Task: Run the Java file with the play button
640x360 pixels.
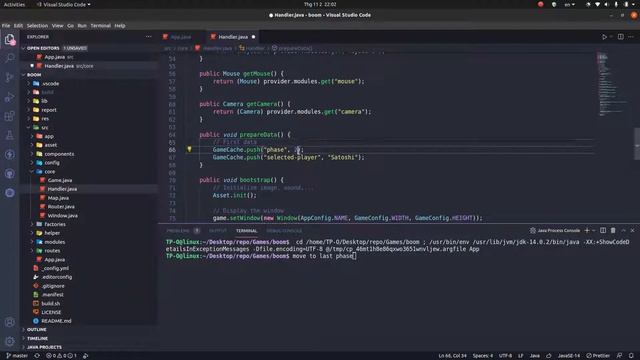Action: click(x=604, y=37)
